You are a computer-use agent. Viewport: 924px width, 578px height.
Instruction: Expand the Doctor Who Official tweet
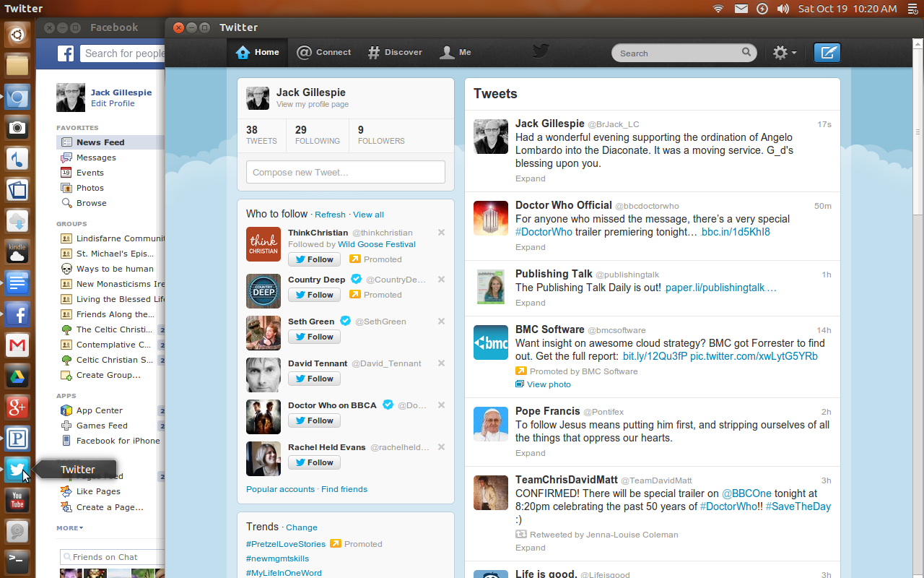click(x=531, y=247)
